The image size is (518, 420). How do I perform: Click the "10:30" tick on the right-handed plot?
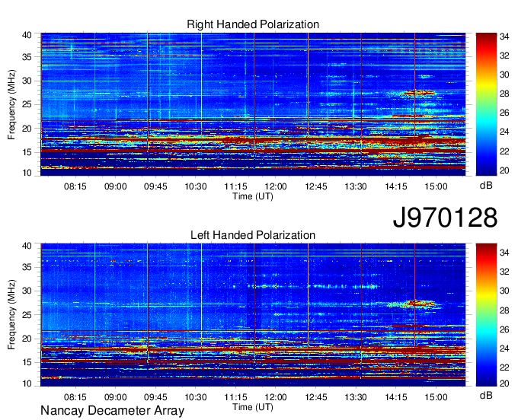196,186
